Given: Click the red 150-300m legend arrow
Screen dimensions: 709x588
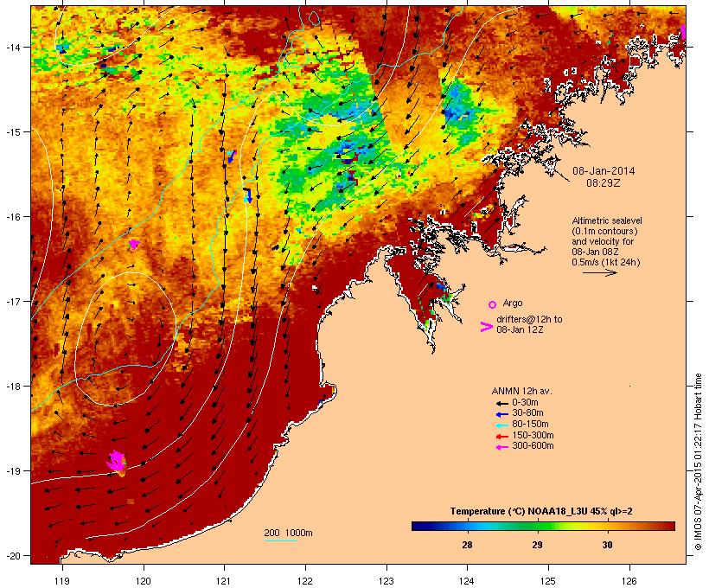Looking at the screenshot, I should [x=501, y=436].
